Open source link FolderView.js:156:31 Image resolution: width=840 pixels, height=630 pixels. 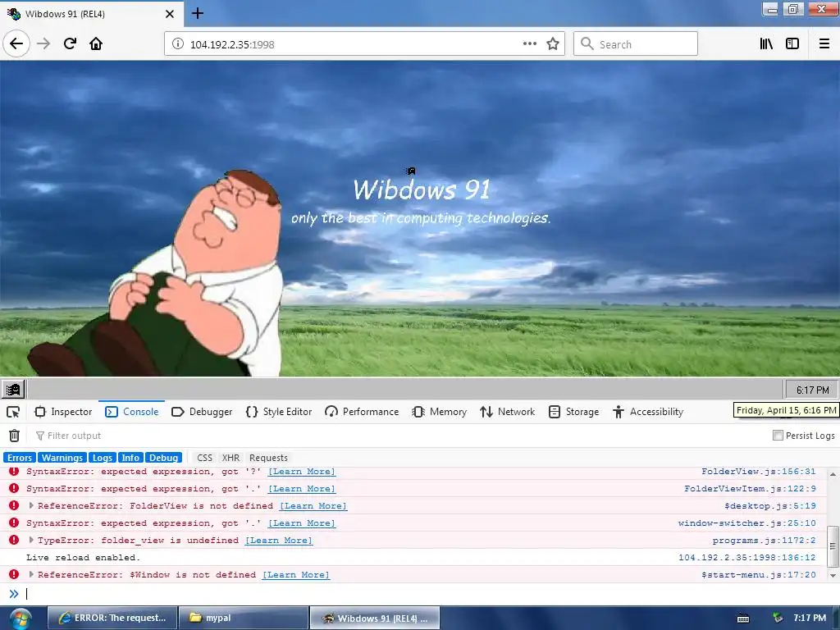pos(759,472)
